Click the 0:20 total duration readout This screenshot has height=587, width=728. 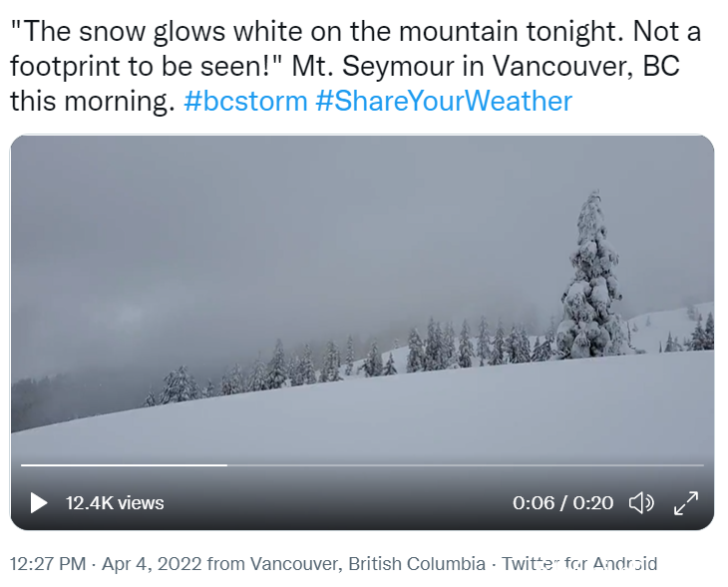(593, 503)
